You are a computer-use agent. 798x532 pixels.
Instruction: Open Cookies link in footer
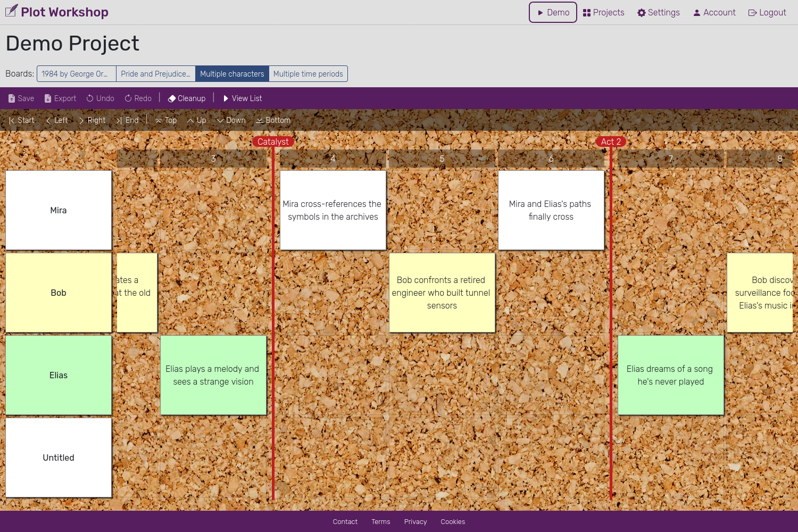click(453, 522)
